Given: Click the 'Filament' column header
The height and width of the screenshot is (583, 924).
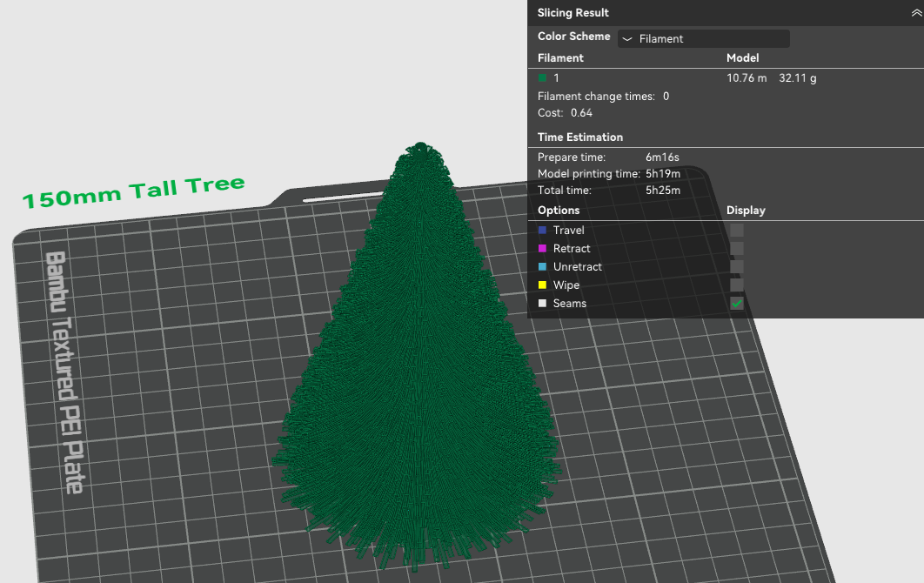Looking at the screenshot, I should click(560, 57).
